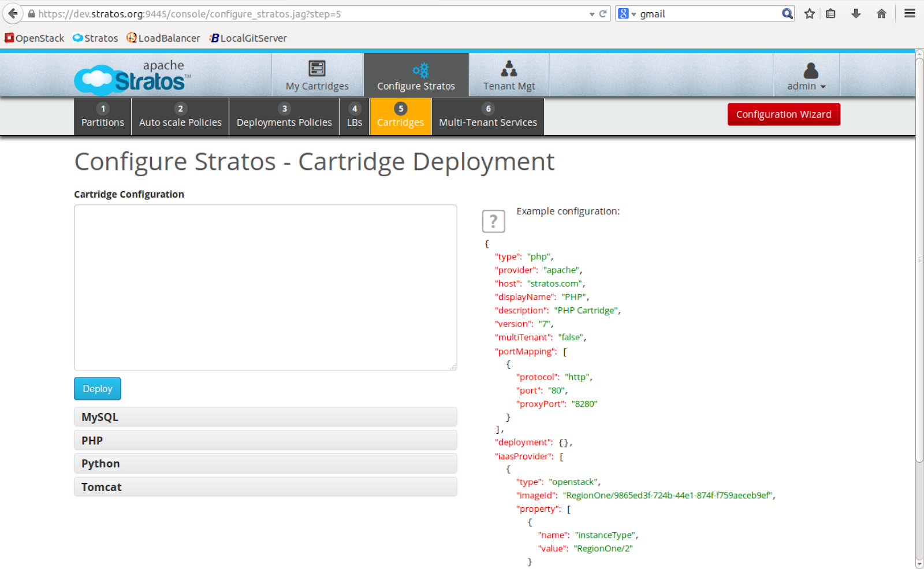The width and height of the screenshot is (924, 569).
Task: Click the reload page icon in the URL bar
Action: [x=603, y=14]
